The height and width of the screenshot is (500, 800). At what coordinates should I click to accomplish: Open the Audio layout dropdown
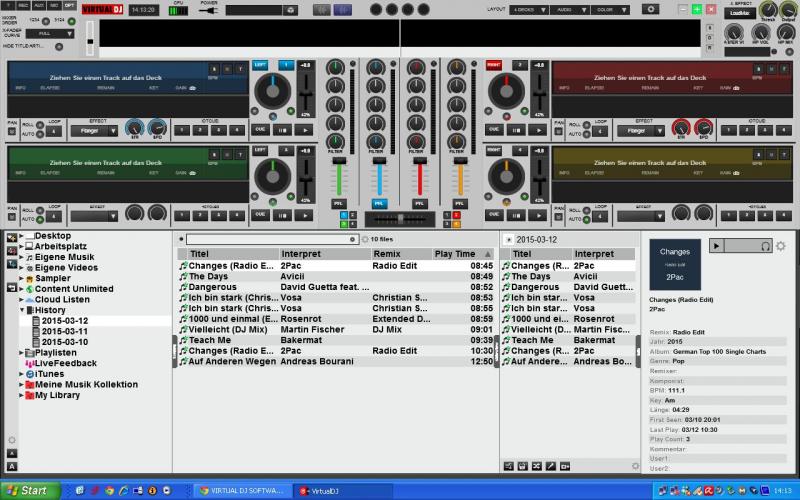click(x=569, y=10)
